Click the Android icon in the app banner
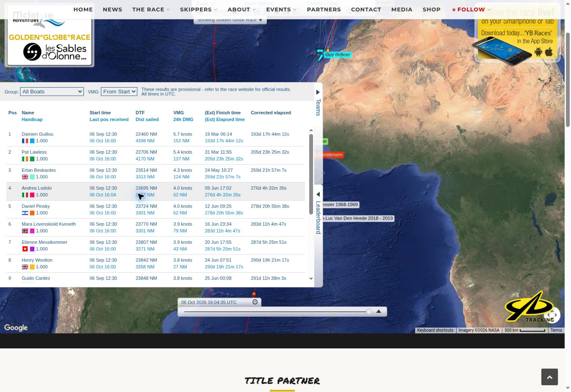This screenshot has width=571, height=392. (538, 52)
